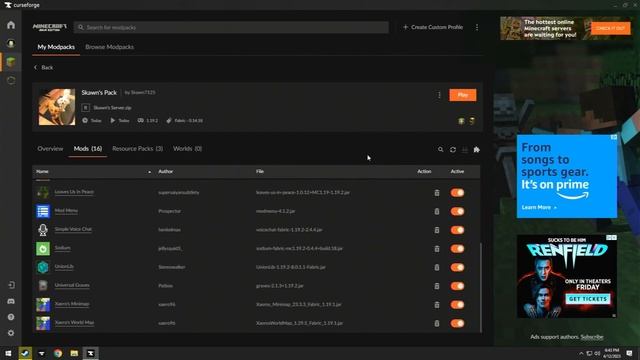Open the Universal Graves mod link

pos(72,285)
